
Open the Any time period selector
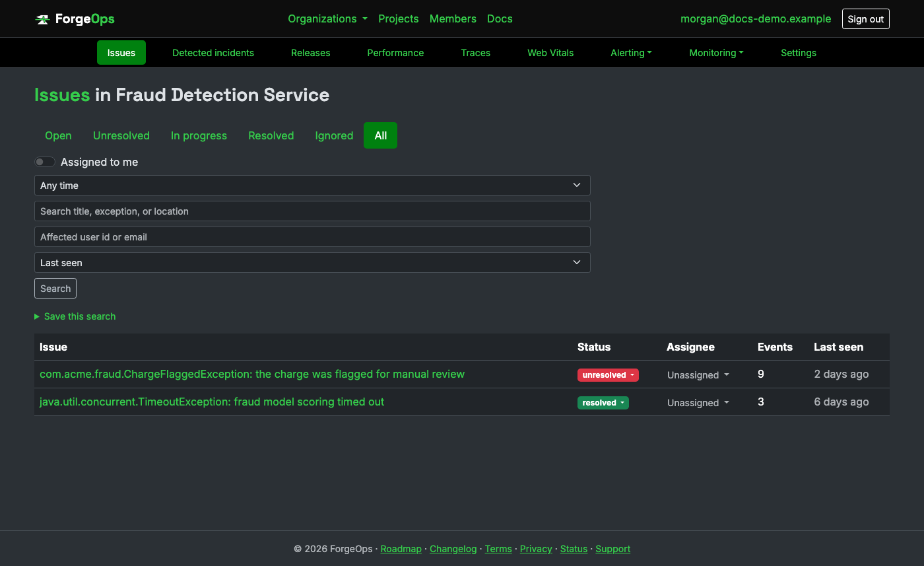pyautogui.click(x=312, y=186)
